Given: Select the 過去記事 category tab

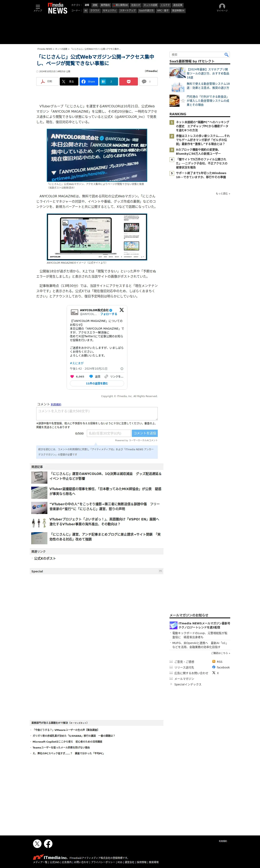Looking at the screenshot, I should coord(178,5).
